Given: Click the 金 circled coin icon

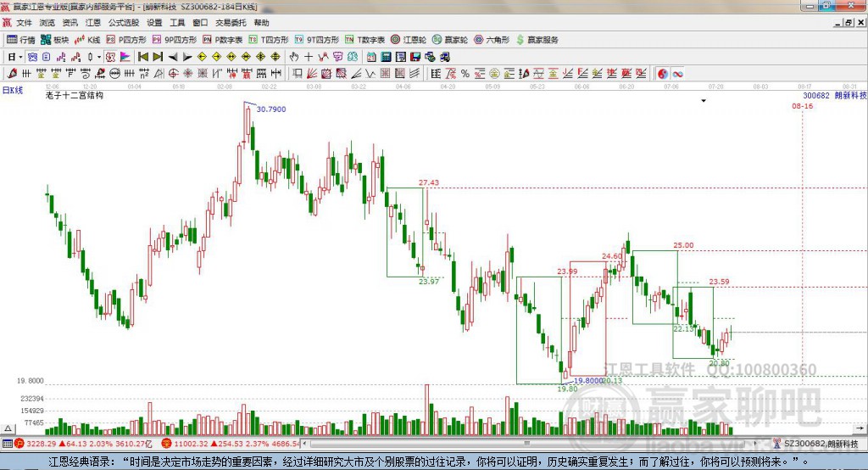Looking at the screenshot, I should (x=494, y=73).
